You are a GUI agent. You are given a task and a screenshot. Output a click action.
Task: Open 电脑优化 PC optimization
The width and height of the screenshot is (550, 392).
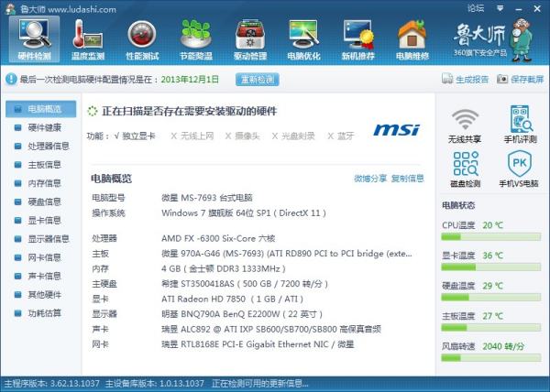(x=303, y=39)
